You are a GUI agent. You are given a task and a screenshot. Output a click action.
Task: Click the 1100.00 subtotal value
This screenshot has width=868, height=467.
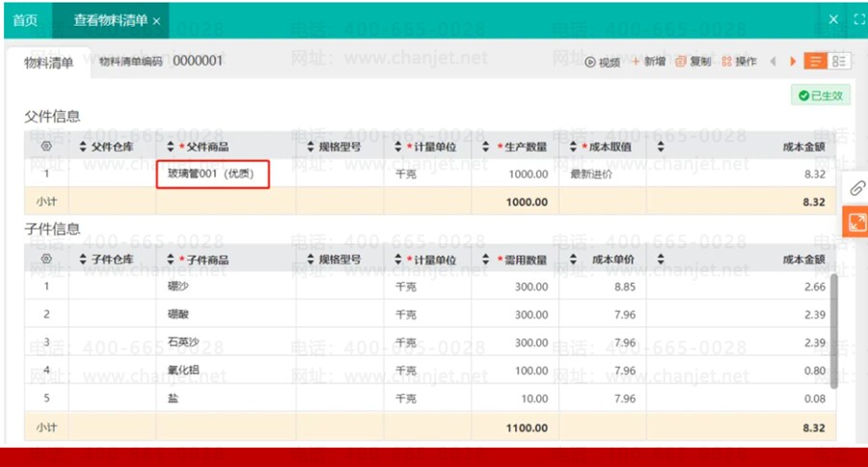click(527, 427)
